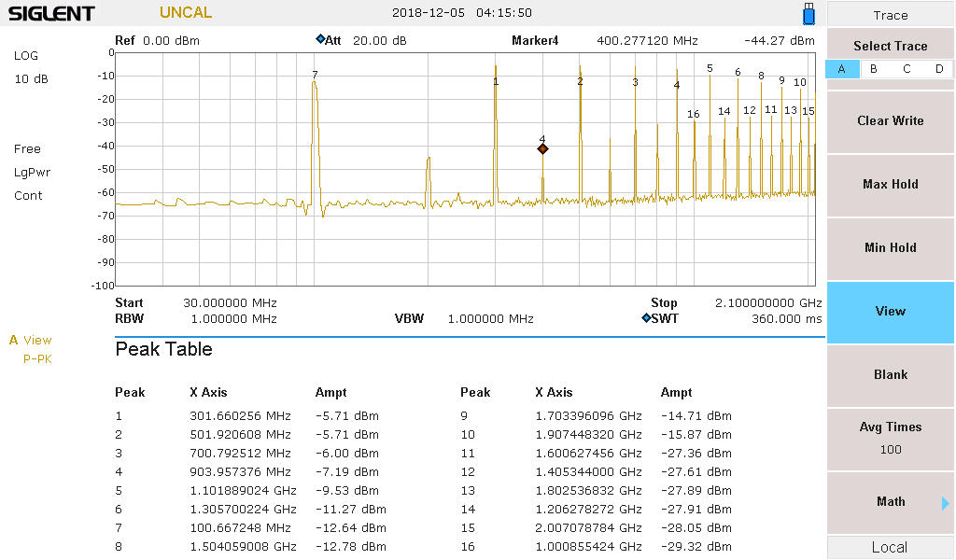The width and height of the screenshot is (956, 560).
Task: Click the Trace menu header
Action: [890, 15]
